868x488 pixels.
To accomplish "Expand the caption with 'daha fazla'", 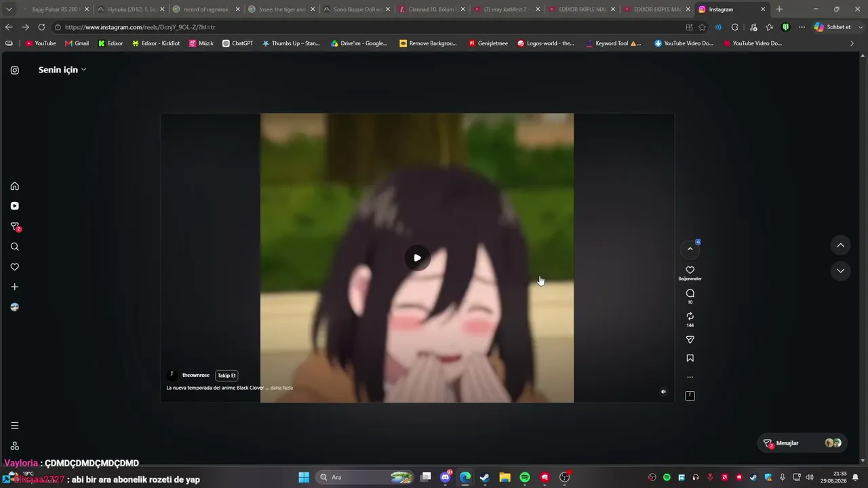I will (x=281, y=388).
